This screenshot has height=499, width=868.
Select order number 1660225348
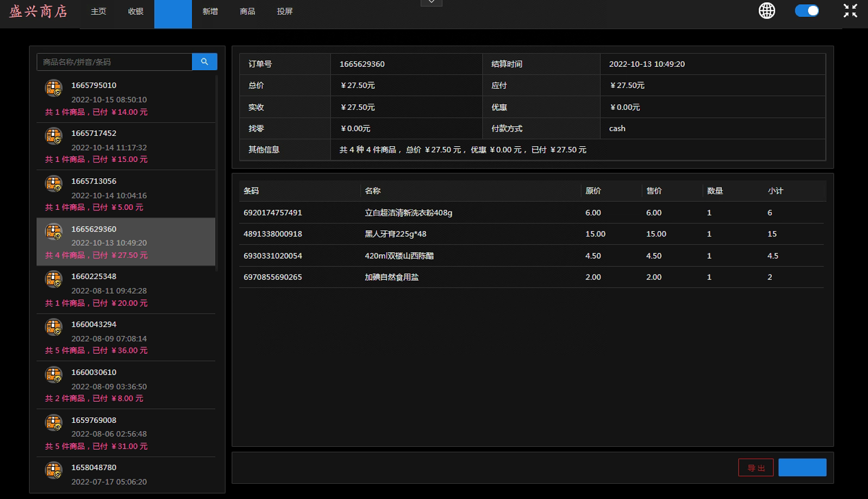pyautogui.click(x=94, y=277)
